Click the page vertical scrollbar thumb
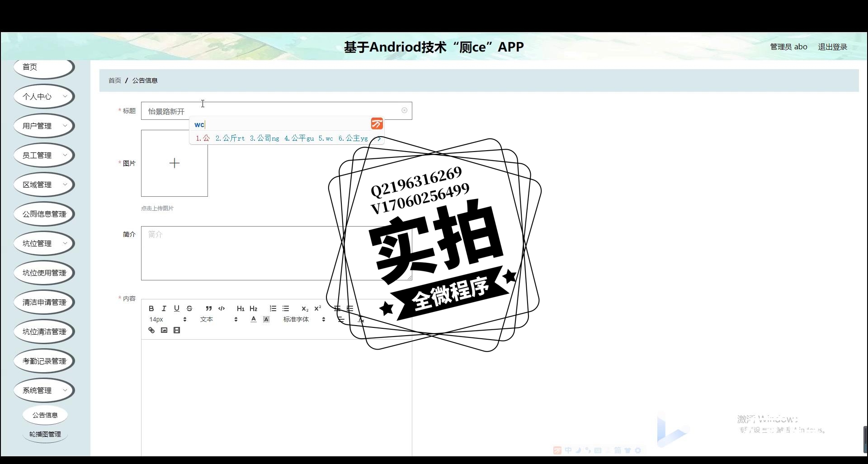The width and height of the screenshot is (868, 464). click(865, 439)
